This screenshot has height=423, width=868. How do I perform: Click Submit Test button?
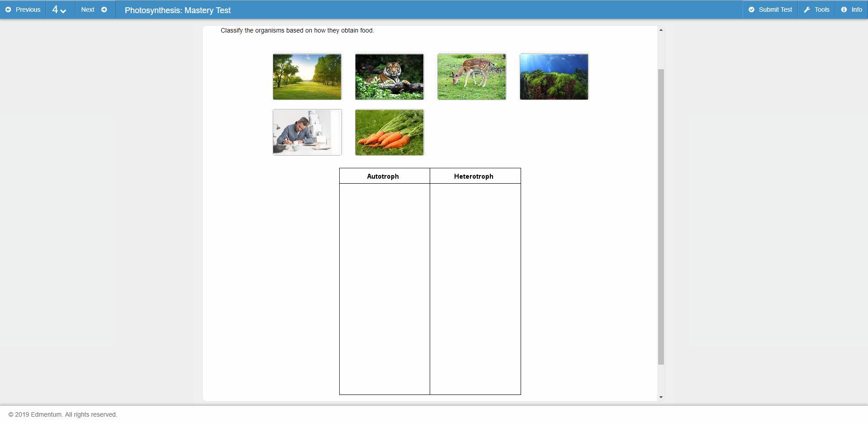pos(770,10)
